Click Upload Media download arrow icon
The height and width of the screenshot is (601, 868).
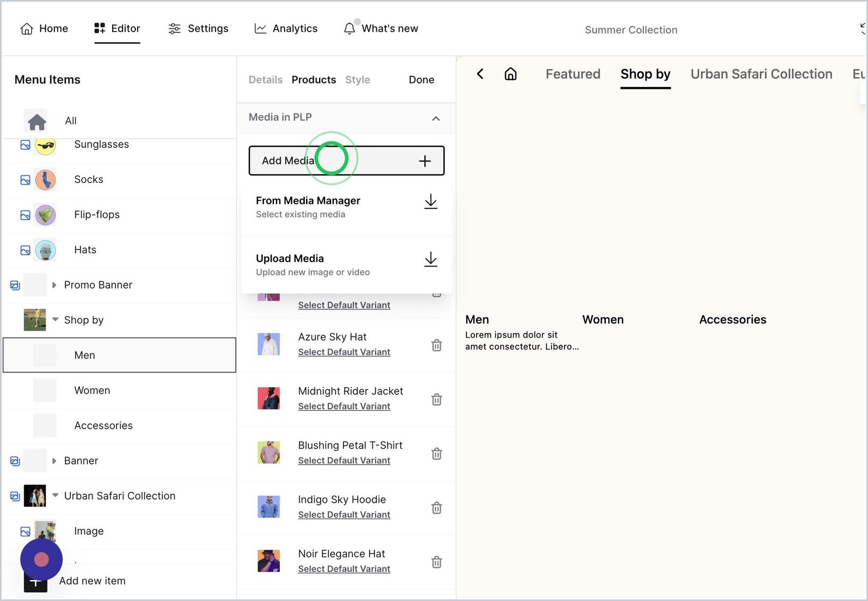coord(430,259)
